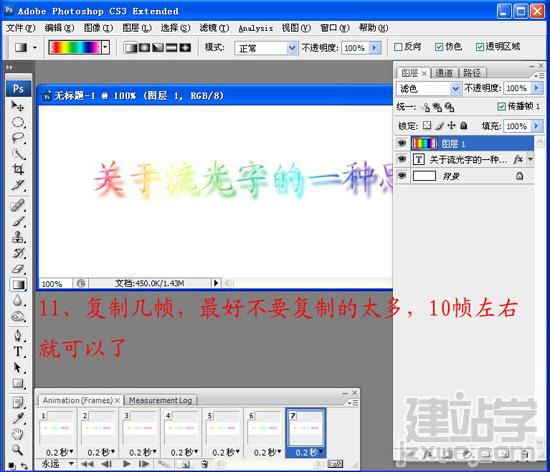Select the Path Selection tool
The image size is (550, 472).
pyautogui.click(x=18, y=368)
